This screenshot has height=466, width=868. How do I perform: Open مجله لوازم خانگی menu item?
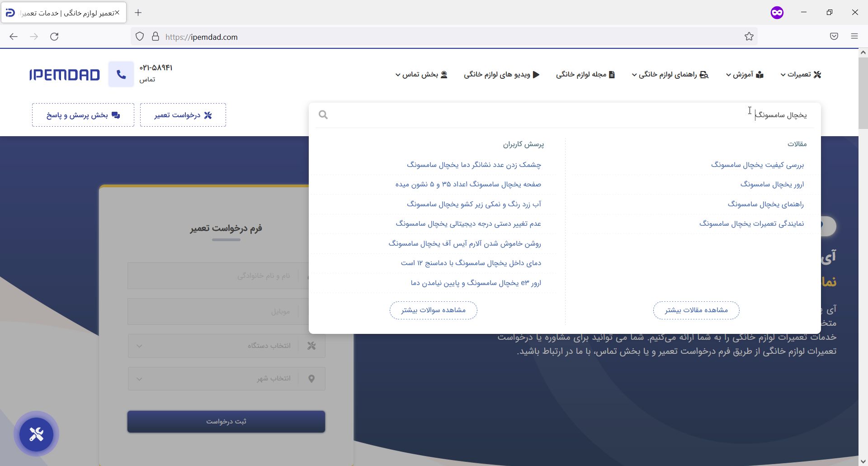(585, 75)
